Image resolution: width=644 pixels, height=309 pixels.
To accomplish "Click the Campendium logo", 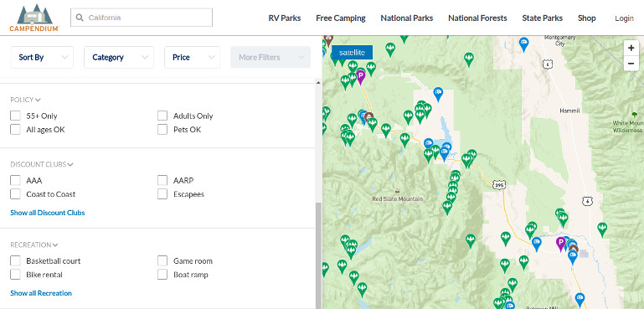I will pyautogui.click(x=35, y=18).
